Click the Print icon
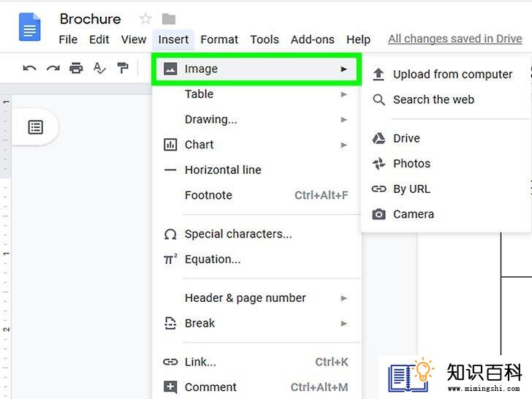The height and width of the screenshot is (399, 532). pyautogui.click(x=76, y=68)
